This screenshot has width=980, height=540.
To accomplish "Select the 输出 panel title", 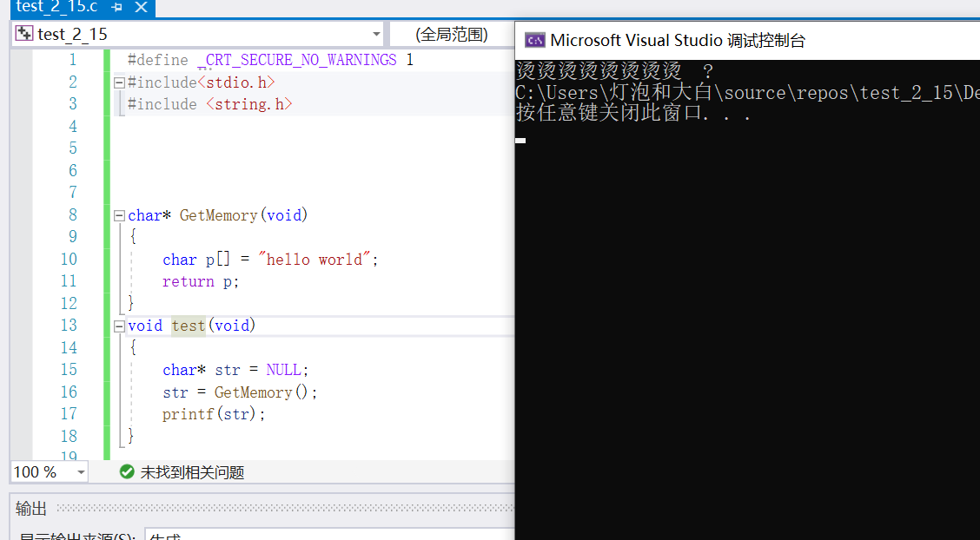I will point(31,508).
